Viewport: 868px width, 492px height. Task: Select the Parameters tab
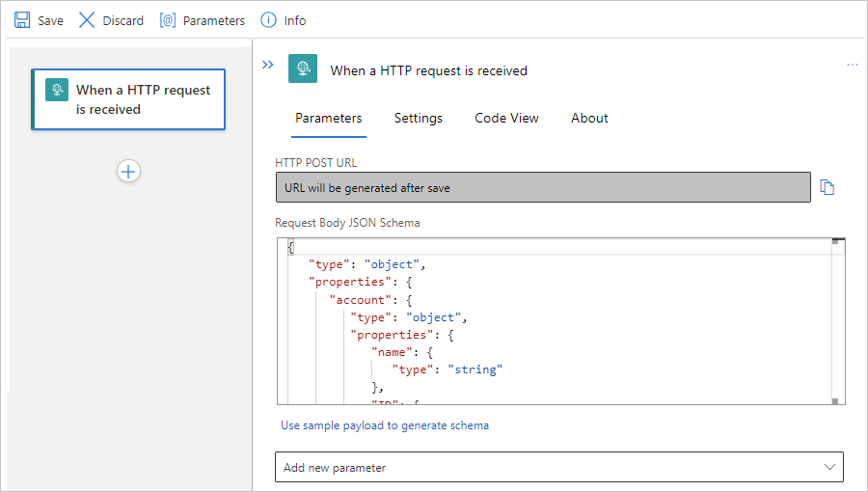(x=329, y=119)
